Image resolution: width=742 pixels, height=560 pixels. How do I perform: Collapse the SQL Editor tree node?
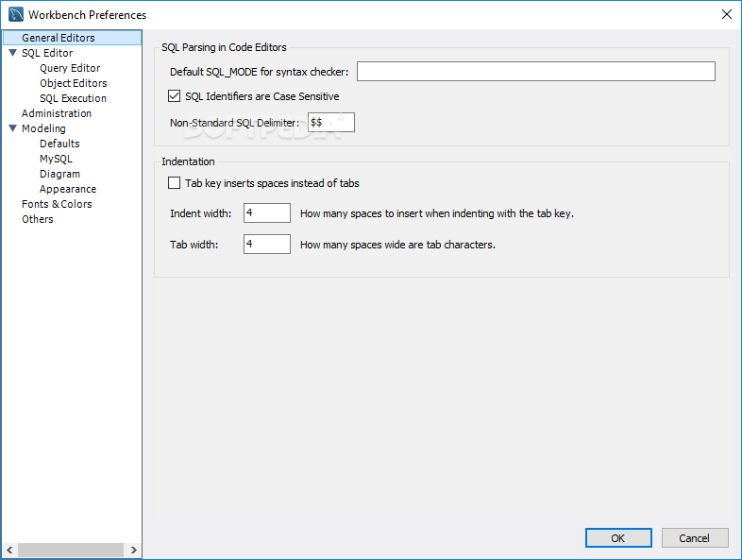[13, 53]
